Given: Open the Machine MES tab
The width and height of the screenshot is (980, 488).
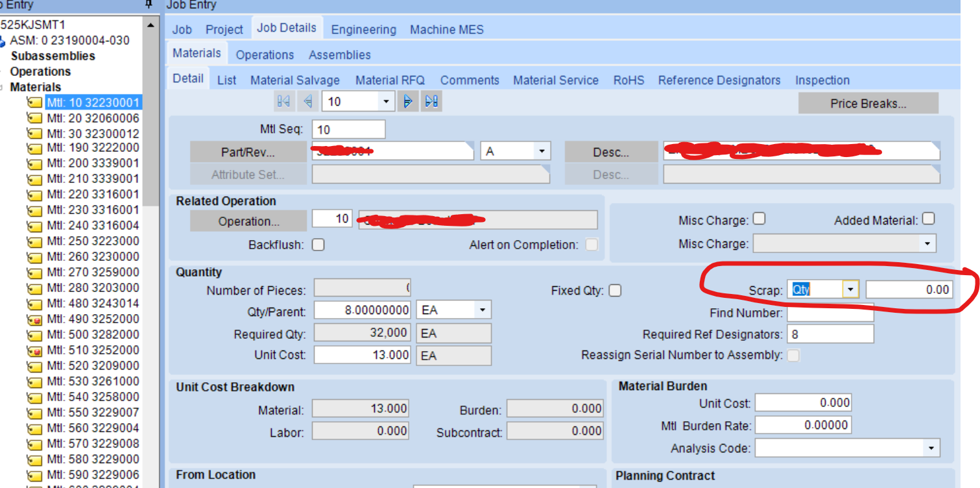Looking at the screenshot, I should tap(447, 29).
